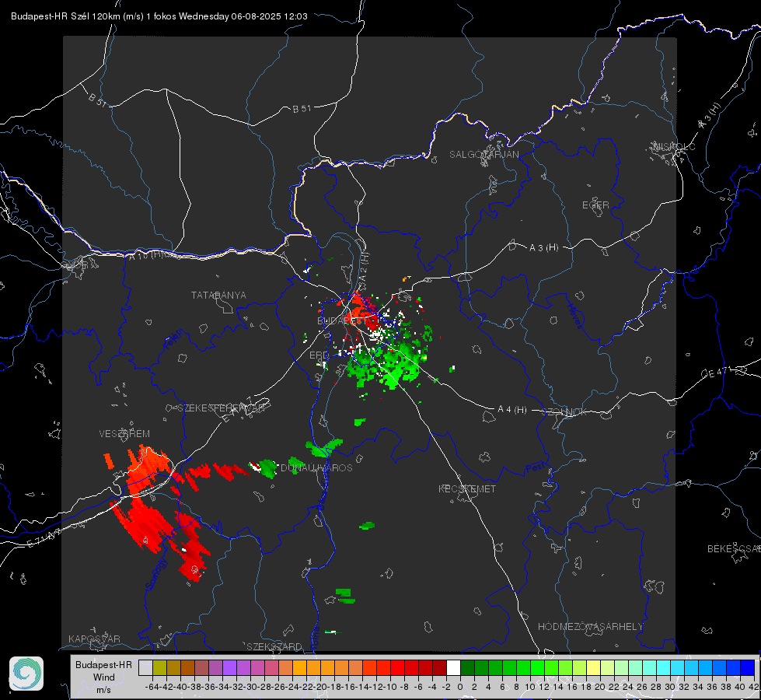Select the EGER city label
This screenshot has width=761, height=700.
[x=595, y=205]
